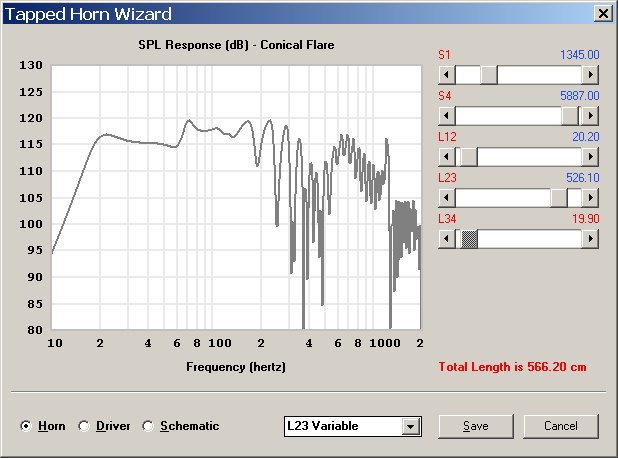
Task: Click the Frequency (hertz) axis label
Action: 236,367
